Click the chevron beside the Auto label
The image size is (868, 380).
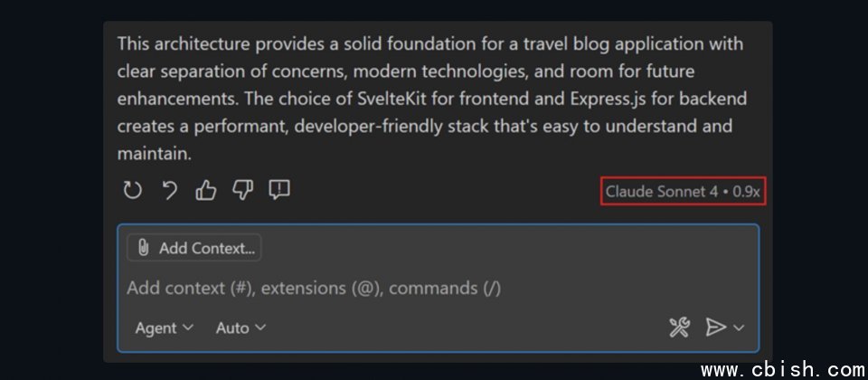coord(260,328)
